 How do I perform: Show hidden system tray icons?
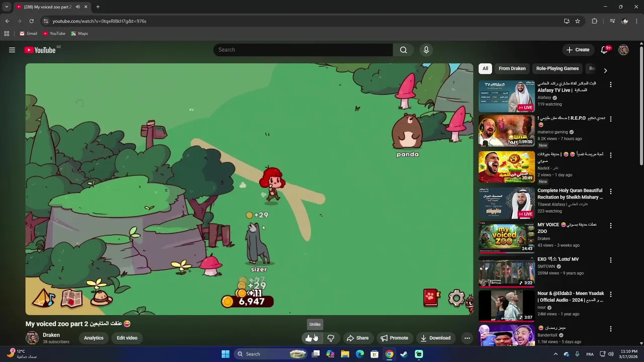click(555, 354)
